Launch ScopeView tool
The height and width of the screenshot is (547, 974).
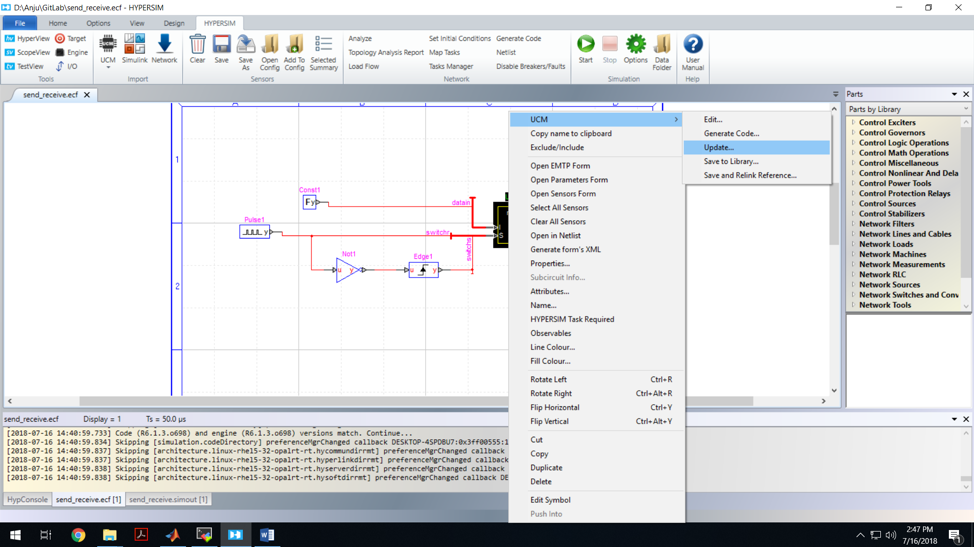coord(27,52)
